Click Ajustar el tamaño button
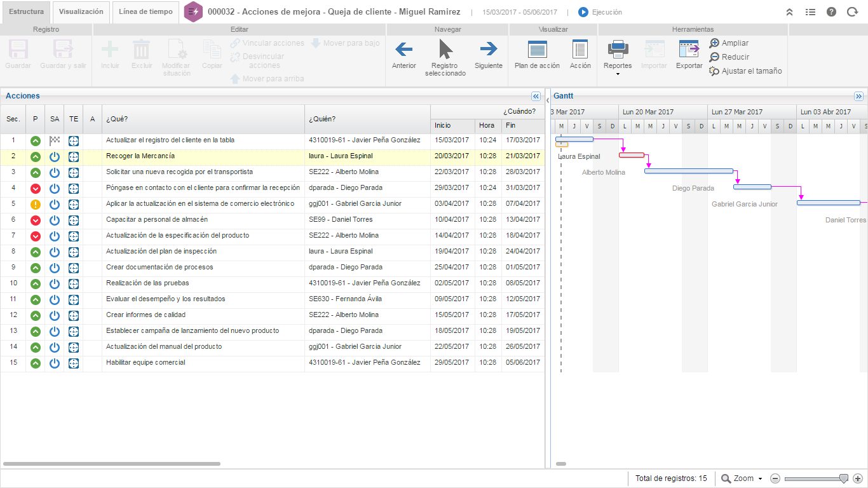Screen dimensions: 868x488 click(745, 71)
